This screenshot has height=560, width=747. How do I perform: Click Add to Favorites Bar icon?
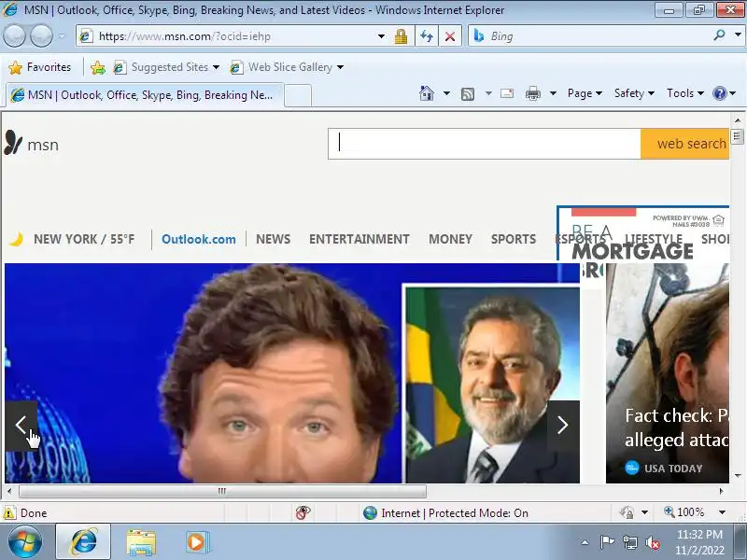point(98,67)
